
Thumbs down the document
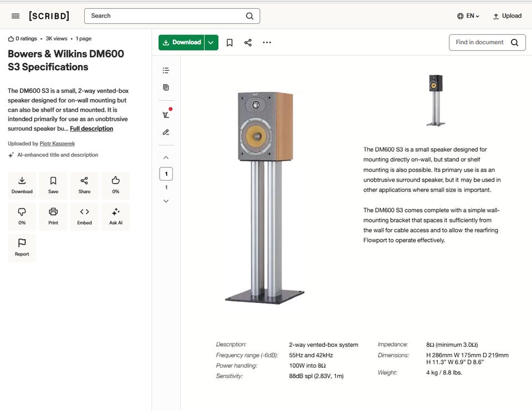[22, 217]
